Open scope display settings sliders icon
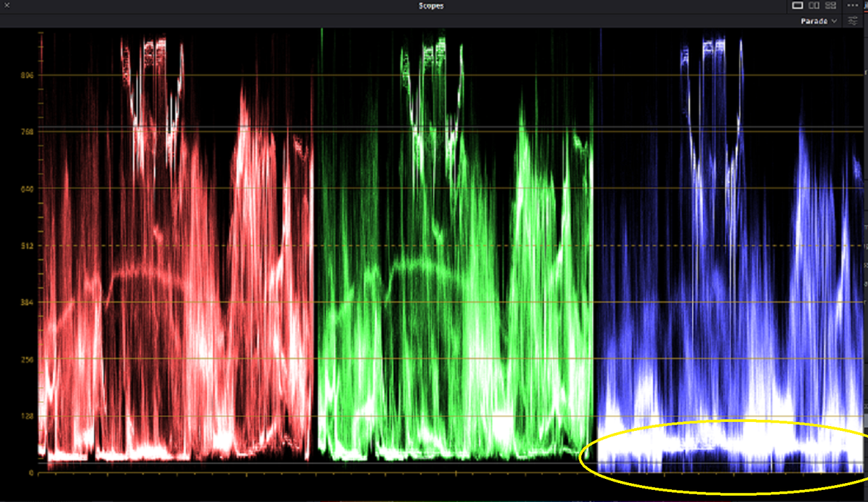The height and width of the screenshot is (502, 868). click(x=853, y=21)
